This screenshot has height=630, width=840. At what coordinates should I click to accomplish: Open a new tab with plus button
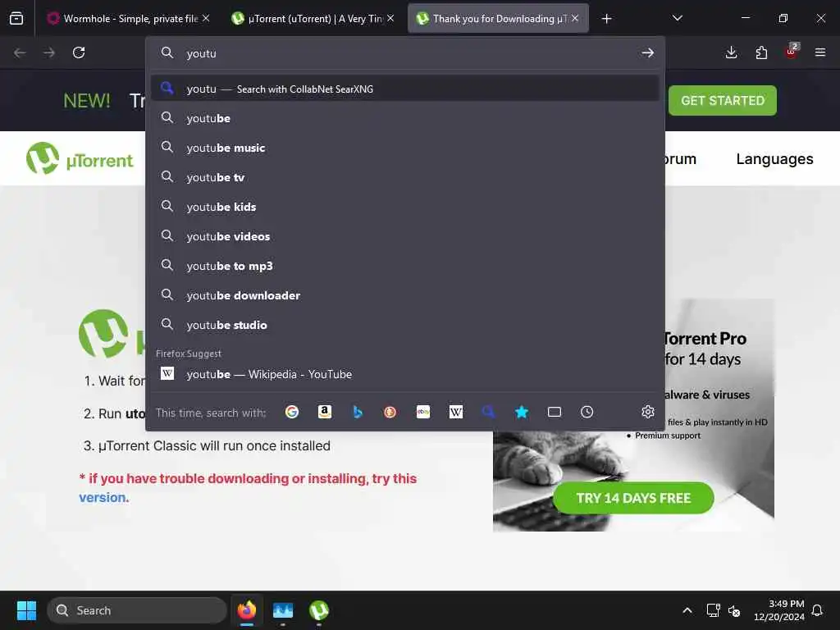606,19
